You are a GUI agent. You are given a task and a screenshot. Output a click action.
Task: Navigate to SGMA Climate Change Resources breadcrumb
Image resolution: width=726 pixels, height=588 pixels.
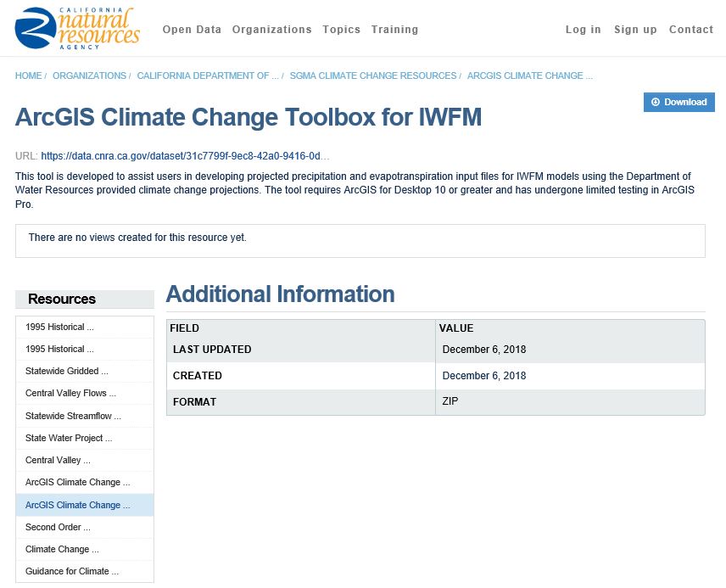(x=372, y=76)
